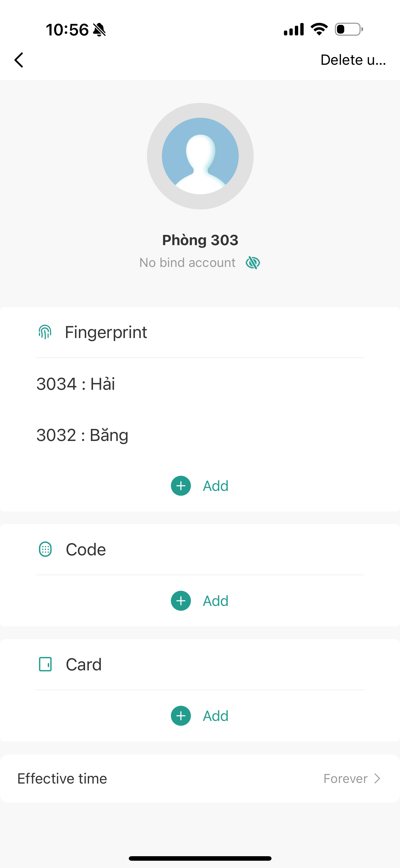The height and width of the screenshot is (868, 400).
Task: Change the Forever effective time value
Action: coord(345,778)
